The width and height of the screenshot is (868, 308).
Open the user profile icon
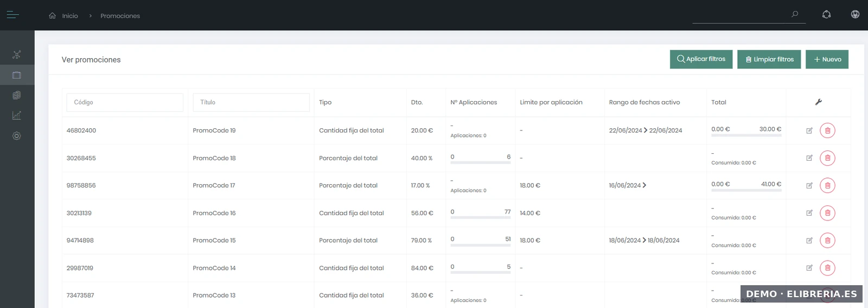tap(855, 15)
